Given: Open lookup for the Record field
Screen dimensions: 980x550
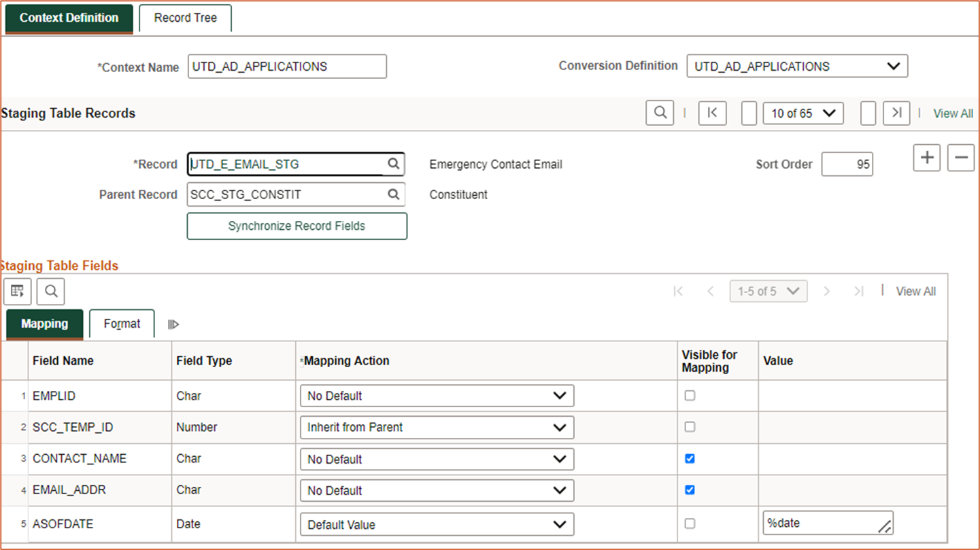Looking at the screenshot, I should coord(393,164).
